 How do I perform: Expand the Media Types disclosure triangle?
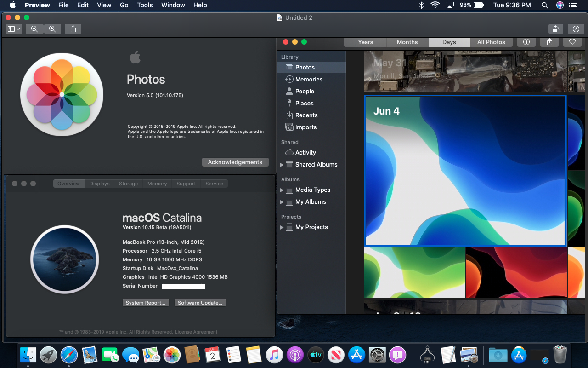(282, 190)
